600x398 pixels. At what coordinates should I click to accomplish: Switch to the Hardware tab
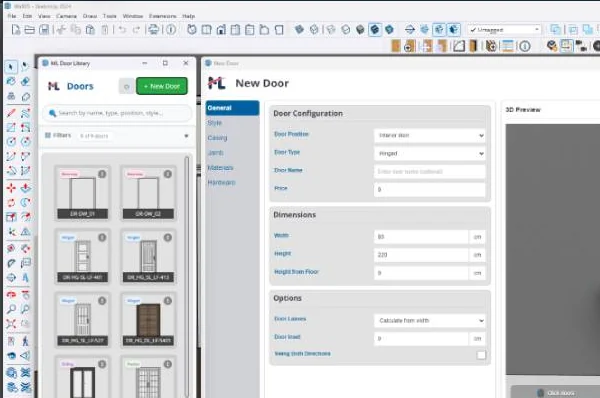232,183
